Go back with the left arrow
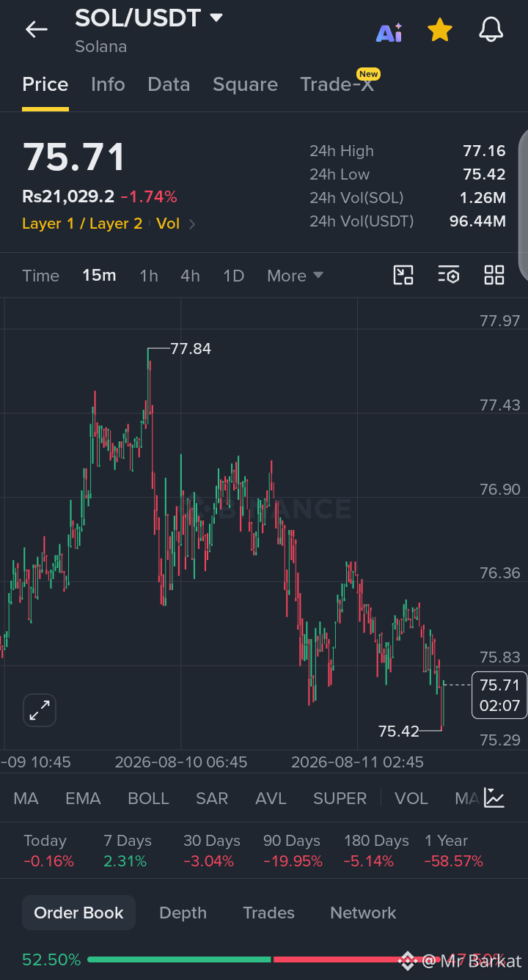 point(36,29)
